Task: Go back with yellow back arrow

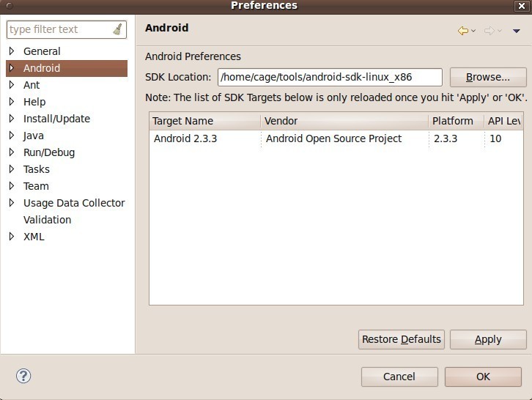Action: click(463, 31)
